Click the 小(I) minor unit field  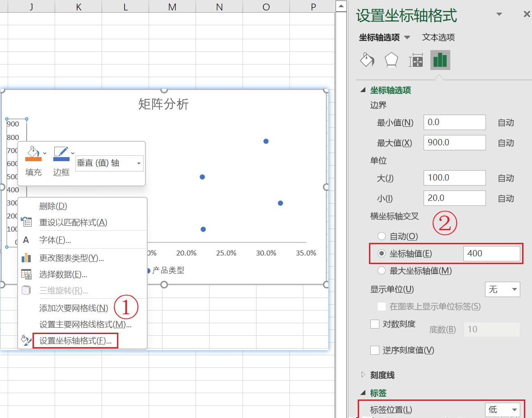pos(455,198)
